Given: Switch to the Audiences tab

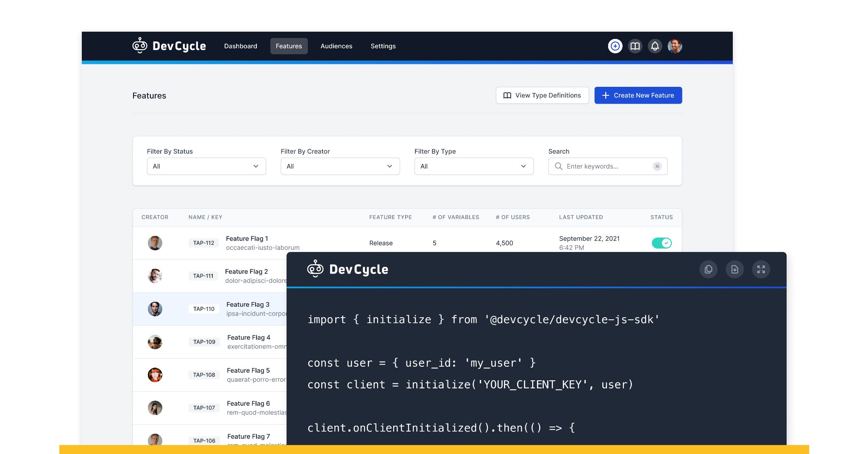Looking at the screenshot, I should 336,46.
